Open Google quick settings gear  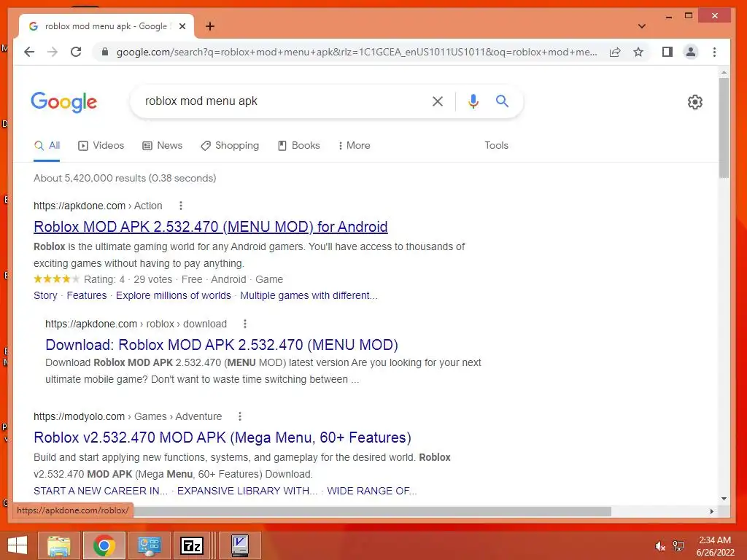click(695, 102)
